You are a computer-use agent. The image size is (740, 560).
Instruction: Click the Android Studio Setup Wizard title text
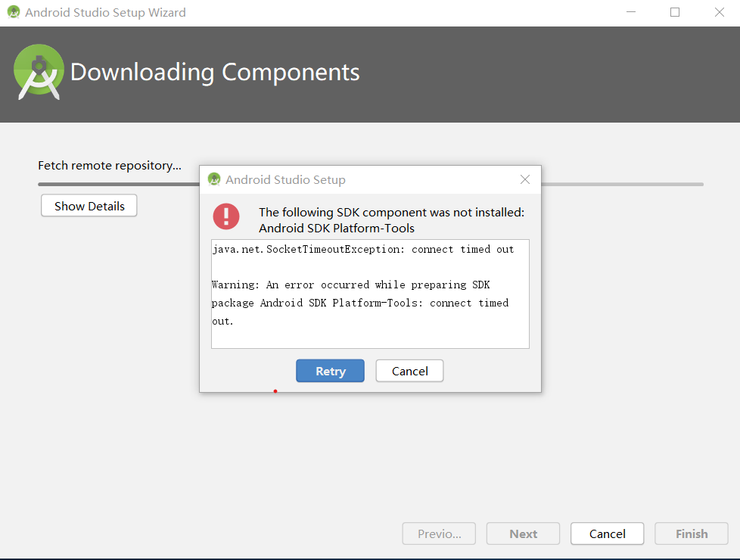click(96, 12)
